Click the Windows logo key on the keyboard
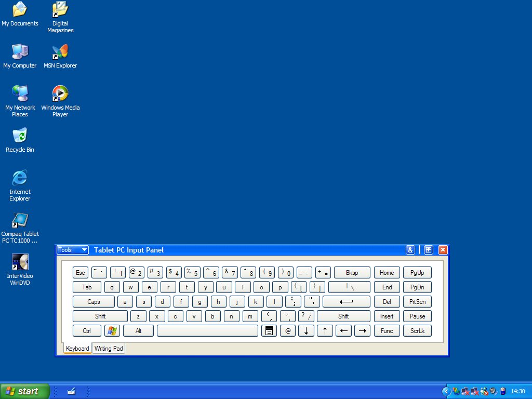532x399 pixels. [112, 331]
